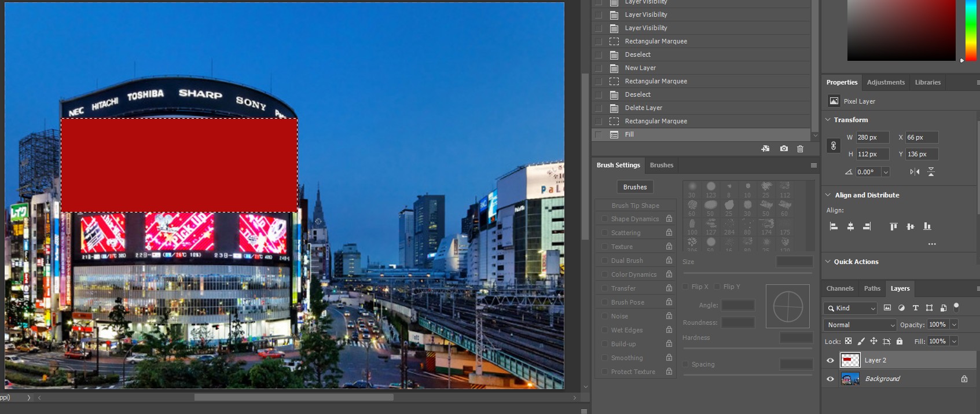Enable Texture checkbox
The image size is (980, 414).
pyautogui.click(x=604, y=247)
